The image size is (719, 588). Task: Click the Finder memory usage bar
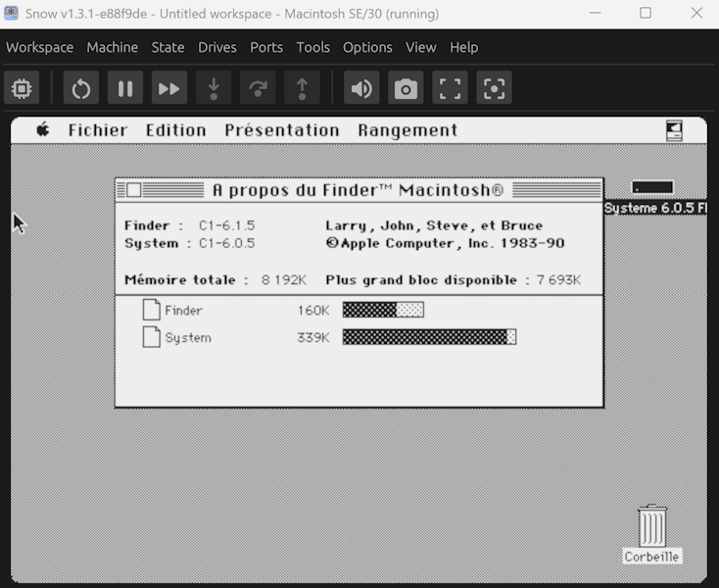tap(383, 310)
